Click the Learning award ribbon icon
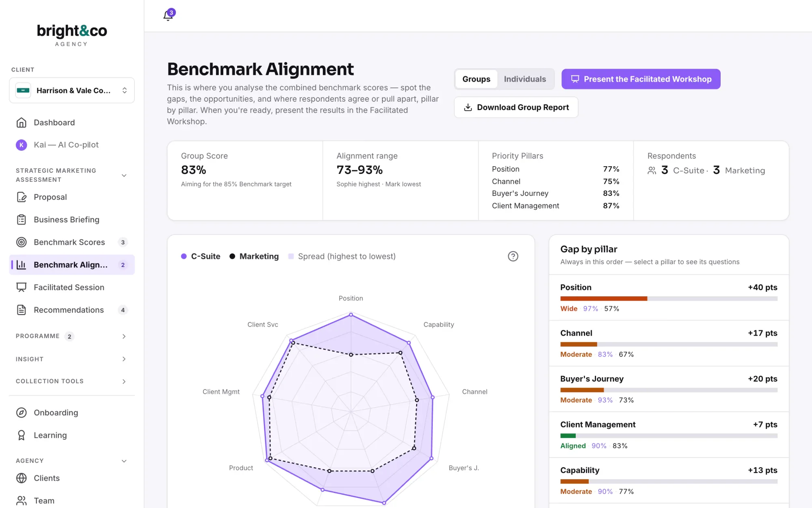This screenshot has height=508, width=812. pos(21,435)
